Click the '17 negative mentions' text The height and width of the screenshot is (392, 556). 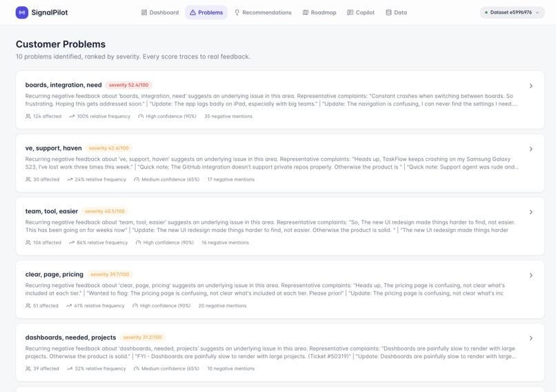[231, 179]
